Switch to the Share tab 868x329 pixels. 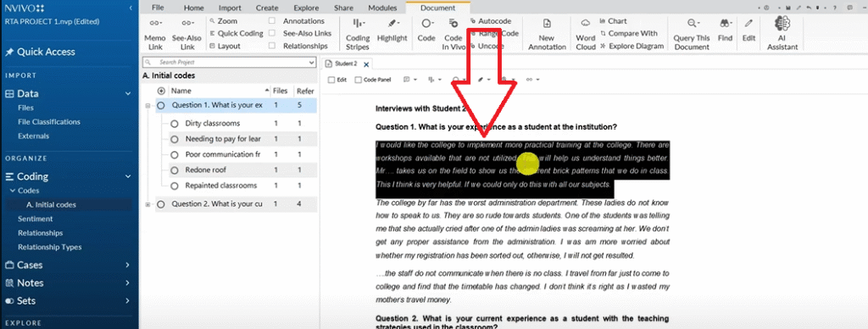point(344,8)
